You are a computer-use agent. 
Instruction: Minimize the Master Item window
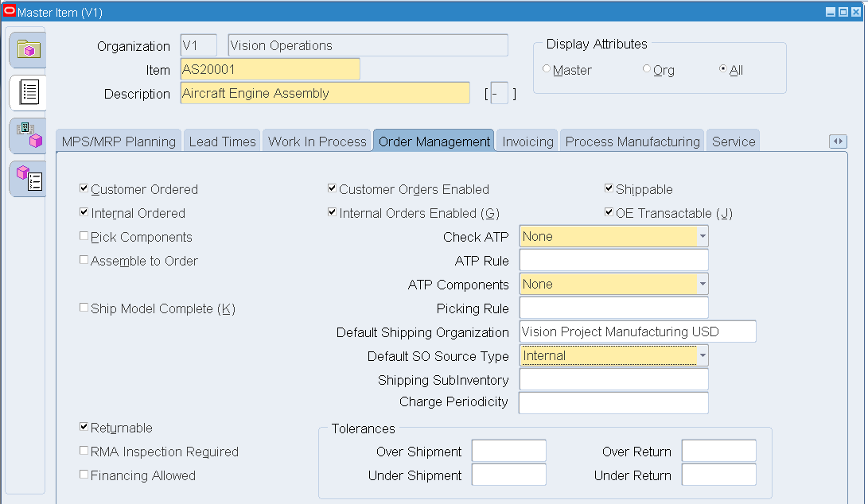tap(831, 12)
